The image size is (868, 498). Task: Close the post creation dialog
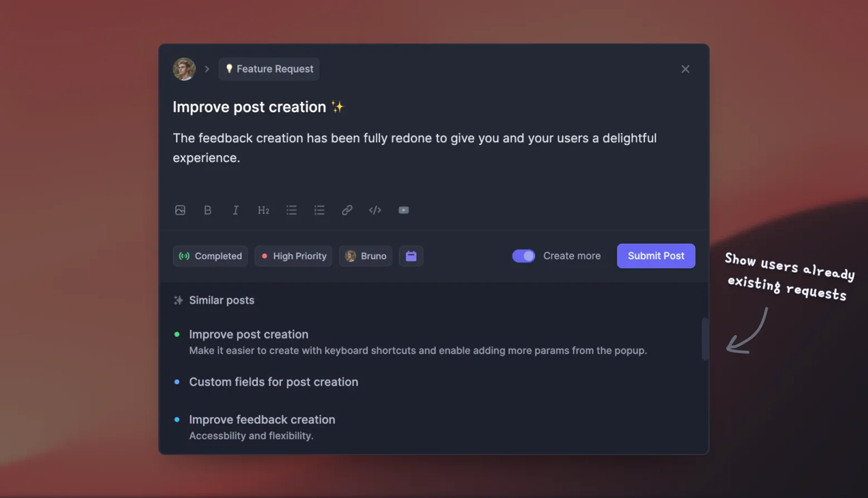tap(685, 69)
